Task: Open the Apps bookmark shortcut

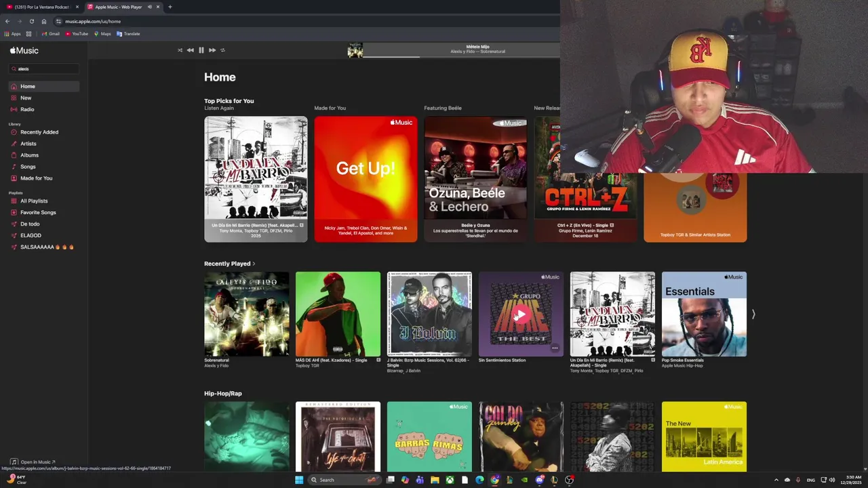Action: tap(12, 34)
